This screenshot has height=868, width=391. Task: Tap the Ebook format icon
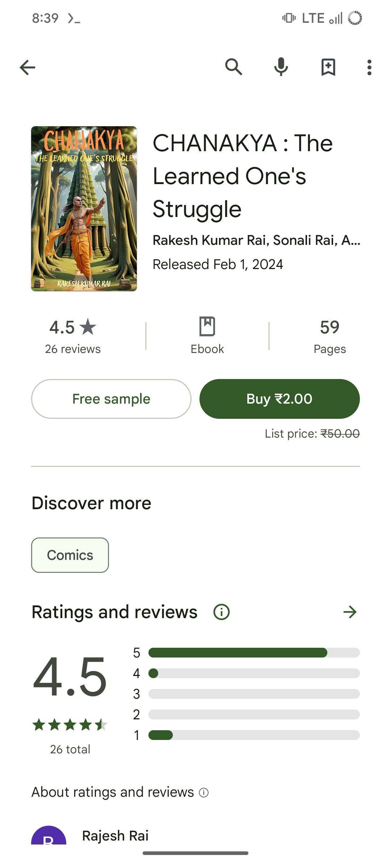207,326
